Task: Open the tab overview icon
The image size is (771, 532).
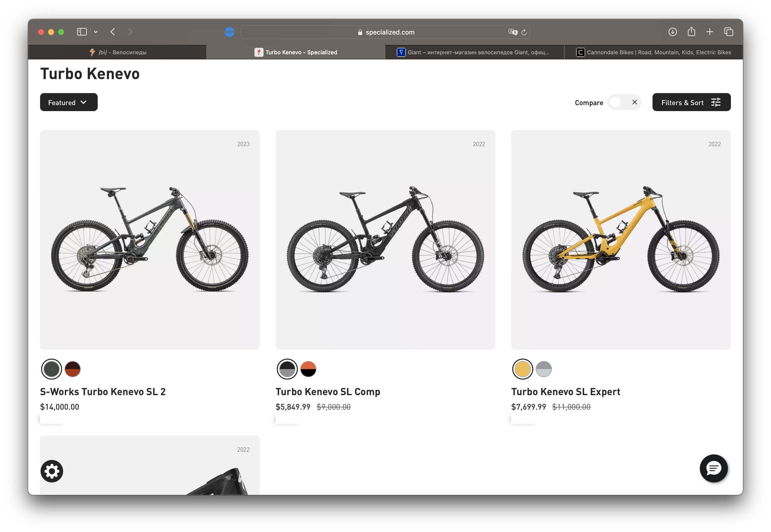Action: [x=729, y=32]
